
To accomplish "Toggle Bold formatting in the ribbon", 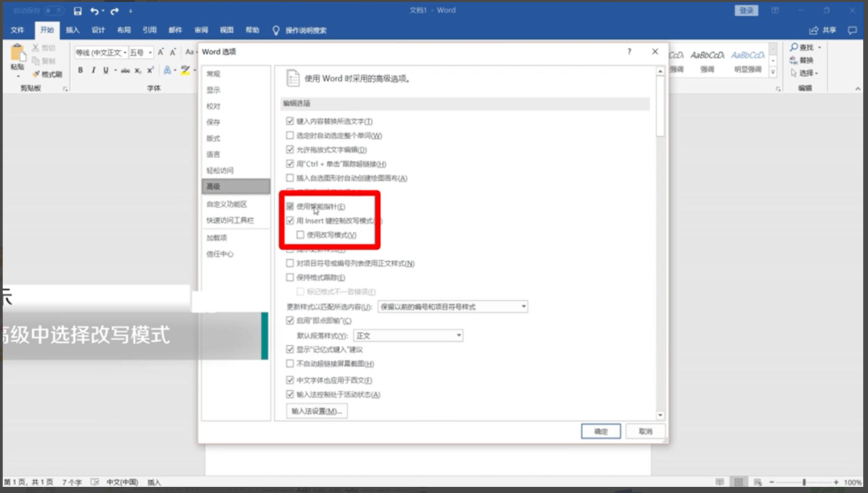I will click(x=81, y=70).
